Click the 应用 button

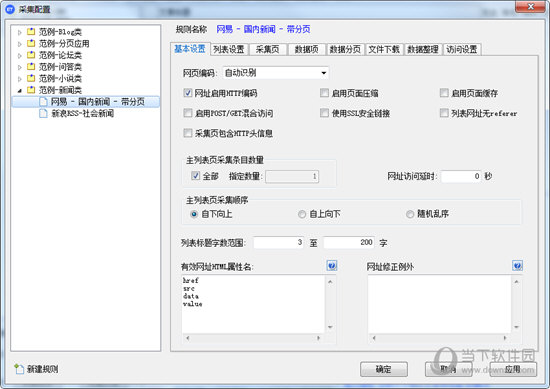tap(513, 369)
